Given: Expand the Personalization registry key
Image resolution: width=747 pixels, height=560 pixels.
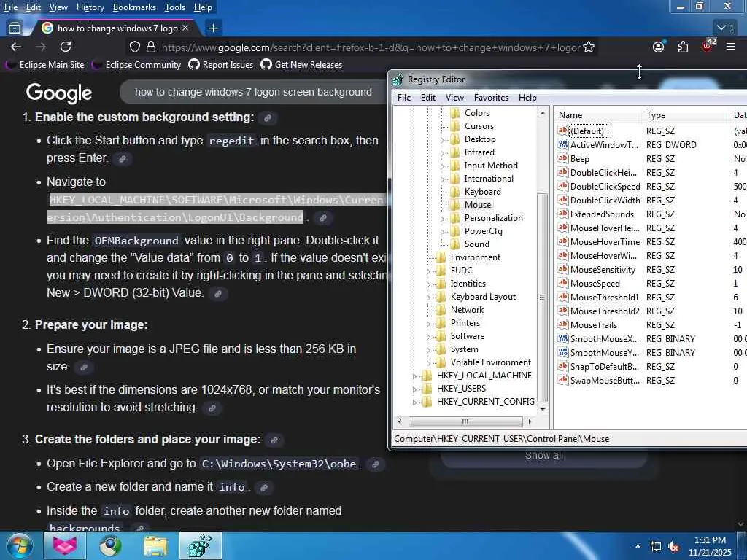Looking at the screenshot, I should point(442,219).
